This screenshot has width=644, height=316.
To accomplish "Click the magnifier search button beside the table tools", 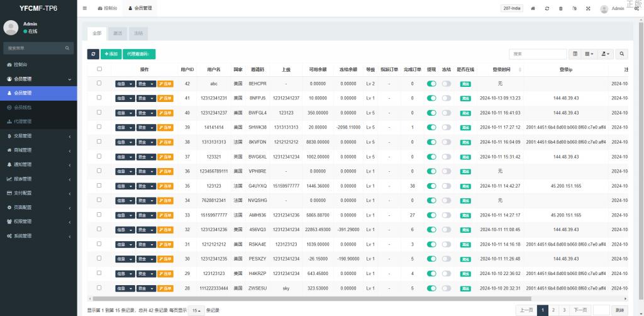I will click(621, 54).
